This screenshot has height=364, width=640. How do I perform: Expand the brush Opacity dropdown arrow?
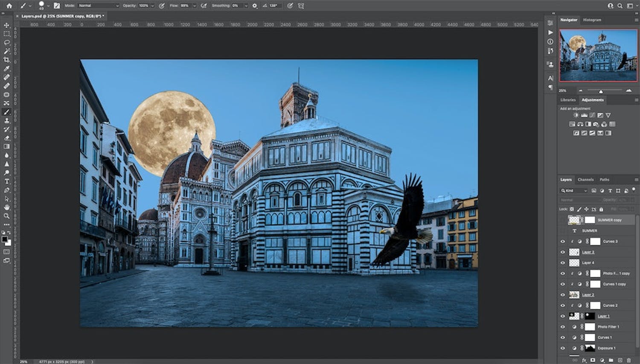click(152, 6)
